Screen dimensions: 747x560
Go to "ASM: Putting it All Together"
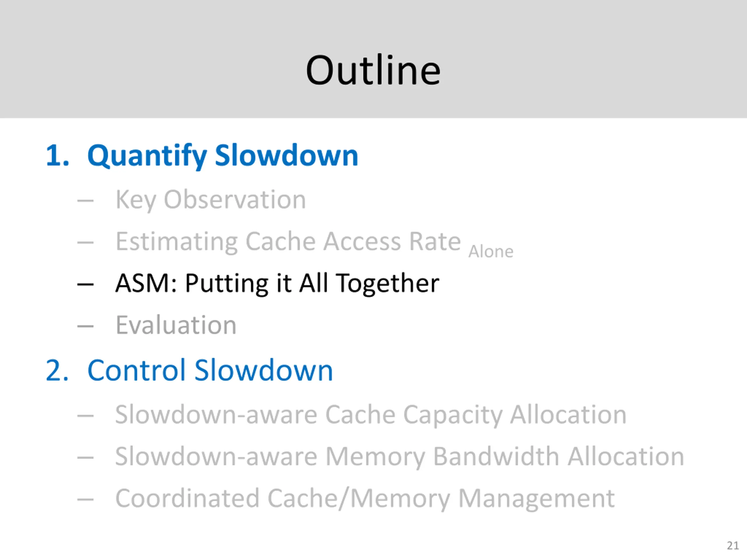coord(277,283)
